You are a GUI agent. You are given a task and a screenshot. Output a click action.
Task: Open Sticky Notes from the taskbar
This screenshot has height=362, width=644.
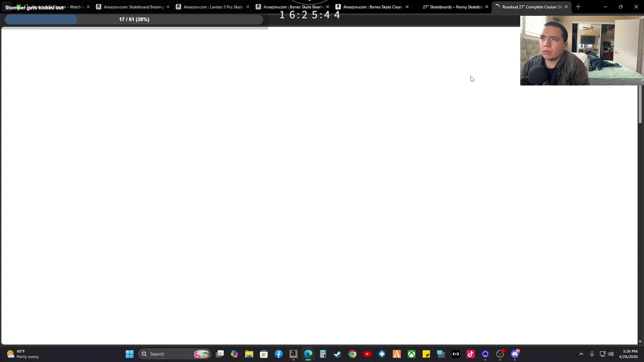pyautogui.click(x=426, y=354)
